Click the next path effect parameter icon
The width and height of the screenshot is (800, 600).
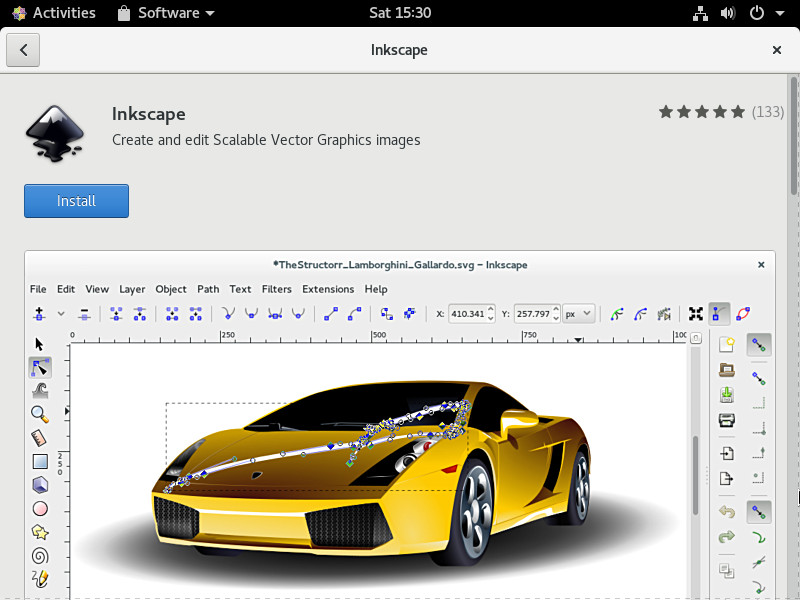tap(664, 314)
